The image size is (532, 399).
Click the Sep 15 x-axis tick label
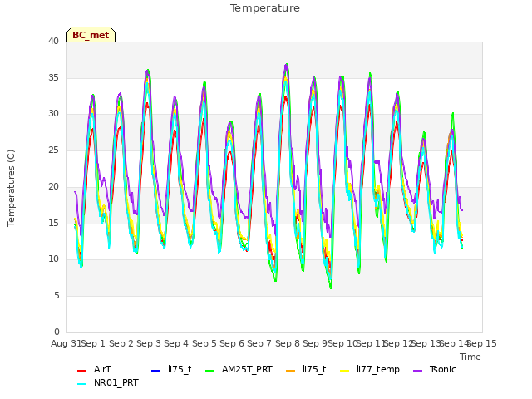pyautogui.click(x=482, y=343)
